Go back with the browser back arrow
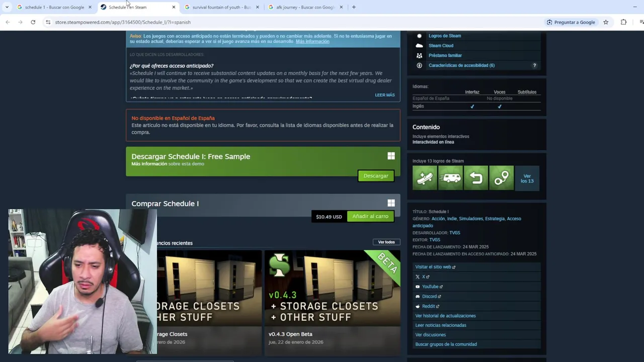The image size is (644, 362). click(x=8, y=22)
